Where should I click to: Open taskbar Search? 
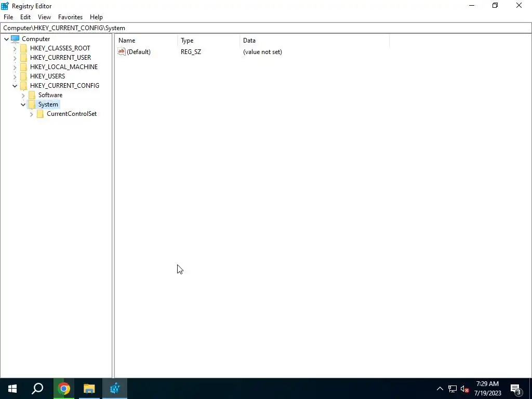(37, 389)
